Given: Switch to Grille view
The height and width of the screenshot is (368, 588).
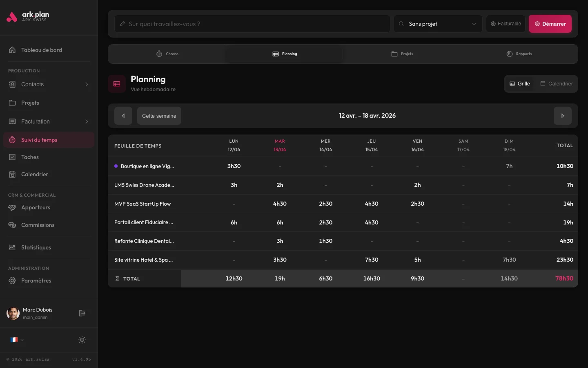Looking at the screenshot, I should (x=519, y=84).
